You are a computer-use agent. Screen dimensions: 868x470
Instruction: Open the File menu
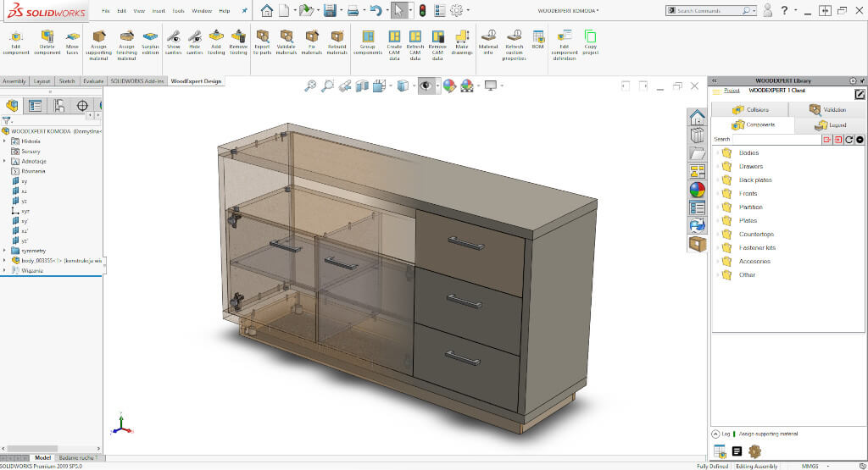tap(106, 10)
